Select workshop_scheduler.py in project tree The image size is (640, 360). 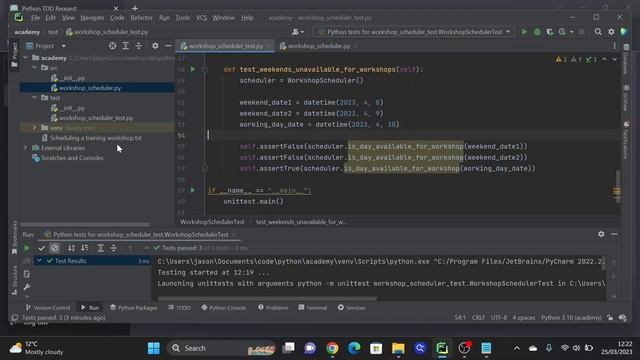coord(90,88)
